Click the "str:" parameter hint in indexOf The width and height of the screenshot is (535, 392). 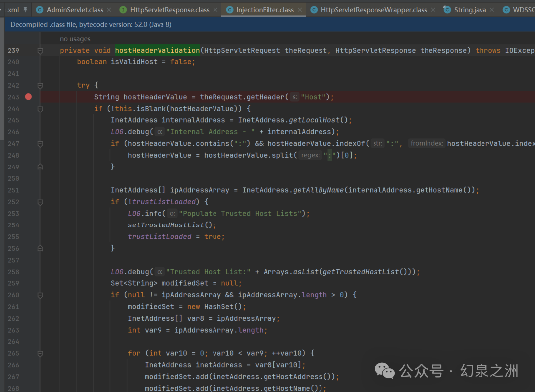coord(377,143)
